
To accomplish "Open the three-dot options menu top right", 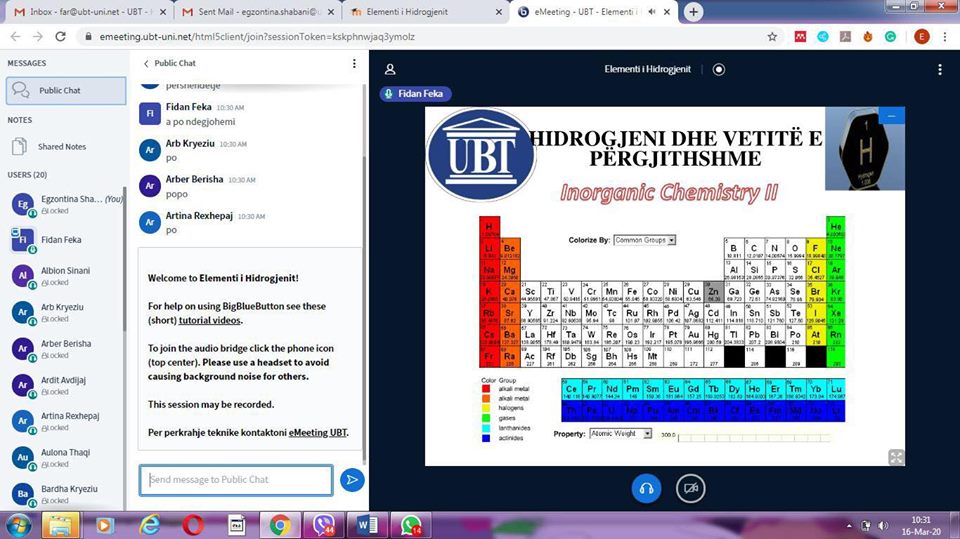I will click(x=939, y=70).
